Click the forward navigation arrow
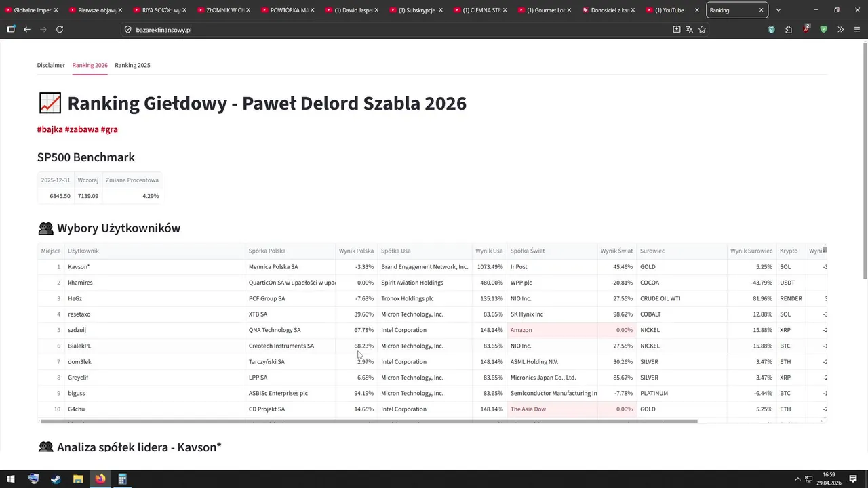 pyautogui.click(x=43, y=29)
